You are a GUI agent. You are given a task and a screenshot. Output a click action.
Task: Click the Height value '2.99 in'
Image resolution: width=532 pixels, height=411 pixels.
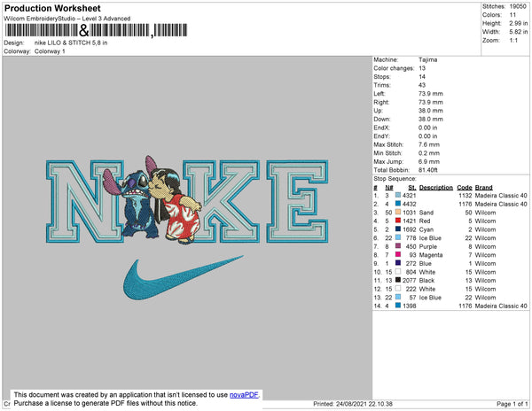tap(518, 23)
